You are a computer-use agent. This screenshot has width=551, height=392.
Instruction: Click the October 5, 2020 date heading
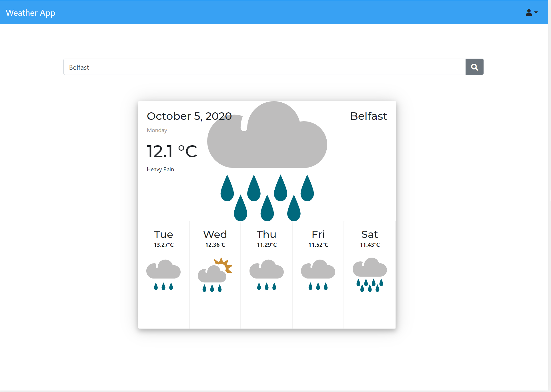(x=189, y=116)
